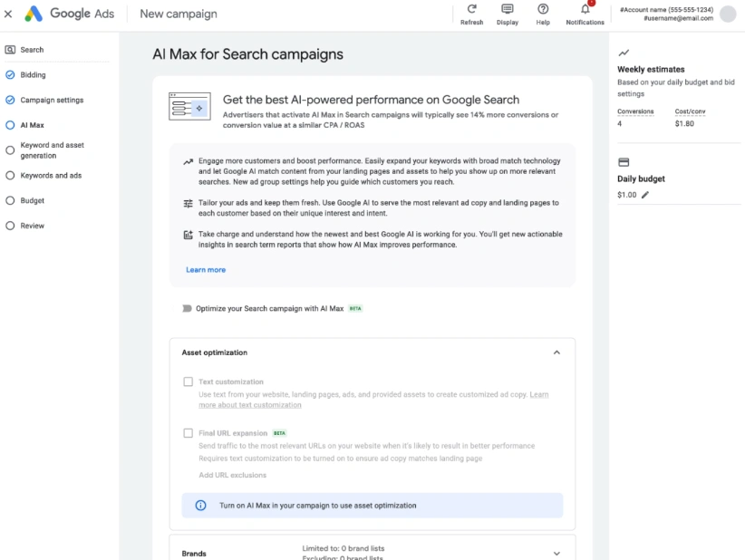Open the Help question mark icon
Image resolution: width=745 pixels, height=560 pixels.
(543, 9)
